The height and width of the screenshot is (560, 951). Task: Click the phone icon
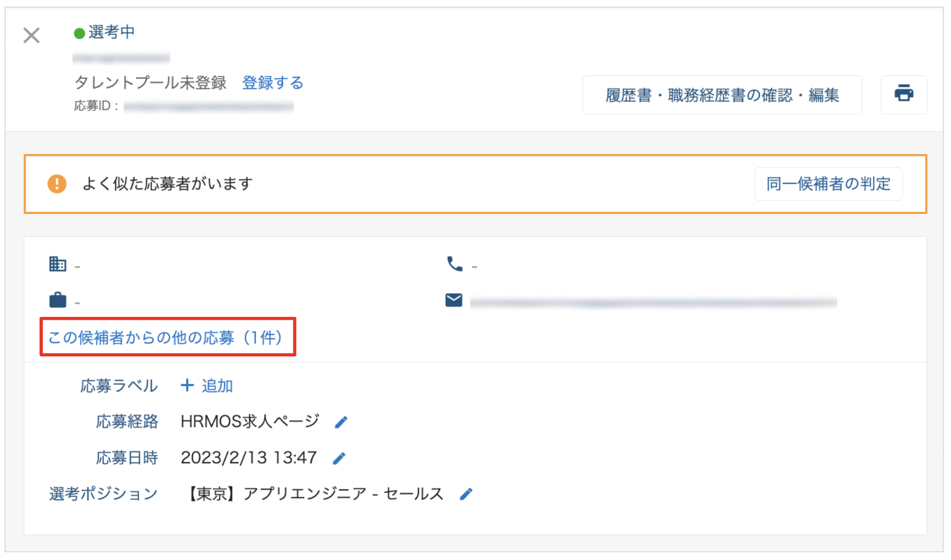point(455,264)
